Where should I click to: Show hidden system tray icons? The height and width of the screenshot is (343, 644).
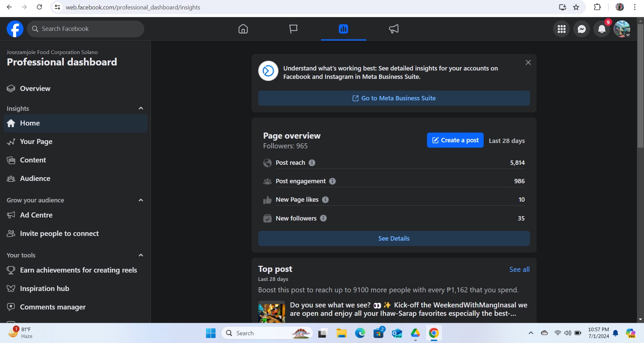tap(531, 333)
